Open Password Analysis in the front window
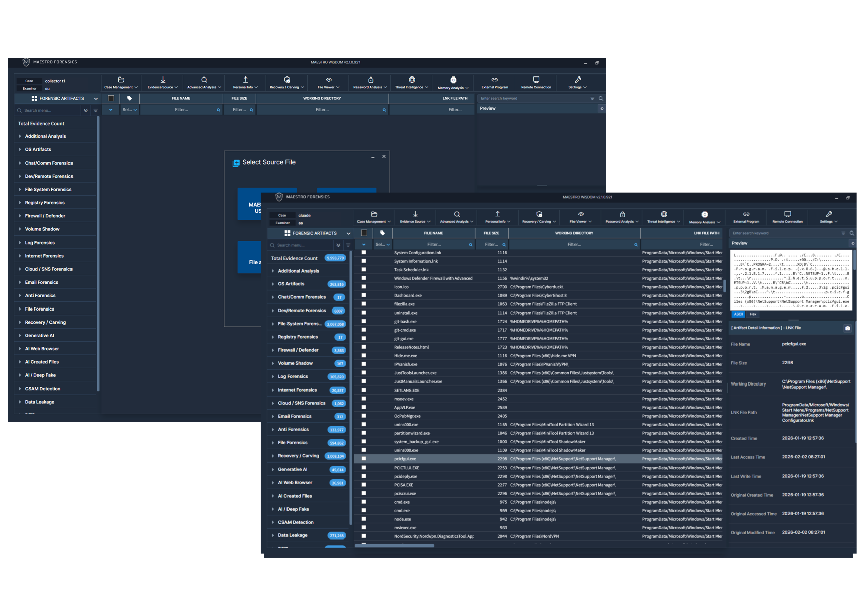The image size is (861, 616). click(x=622, y=217)
